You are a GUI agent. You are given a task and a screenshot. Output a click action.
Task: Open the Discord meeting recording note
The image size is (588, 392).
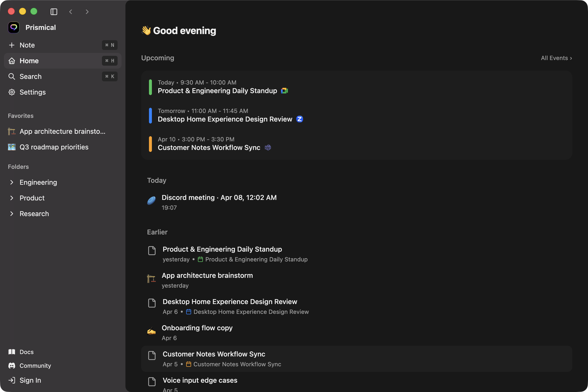219,198
